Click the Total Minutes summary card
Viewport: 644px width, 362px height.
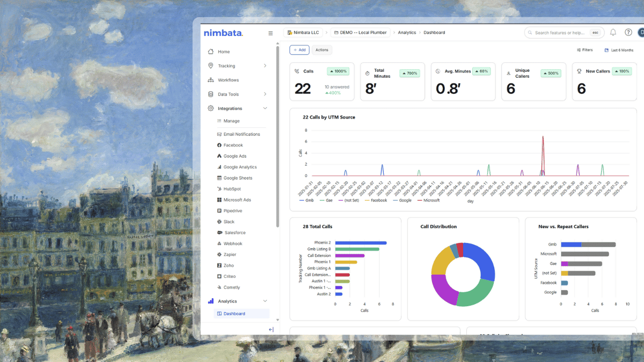392,82
